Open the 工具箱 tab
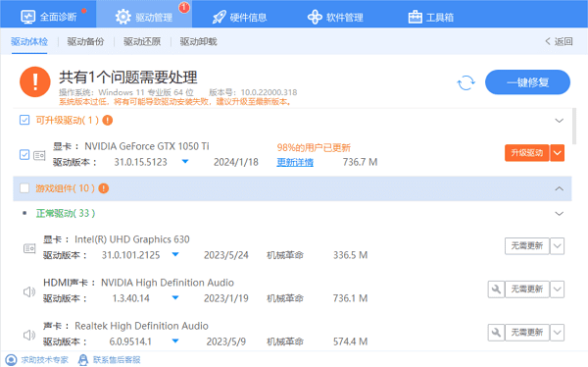588x367 pixels. click(431, 17)
